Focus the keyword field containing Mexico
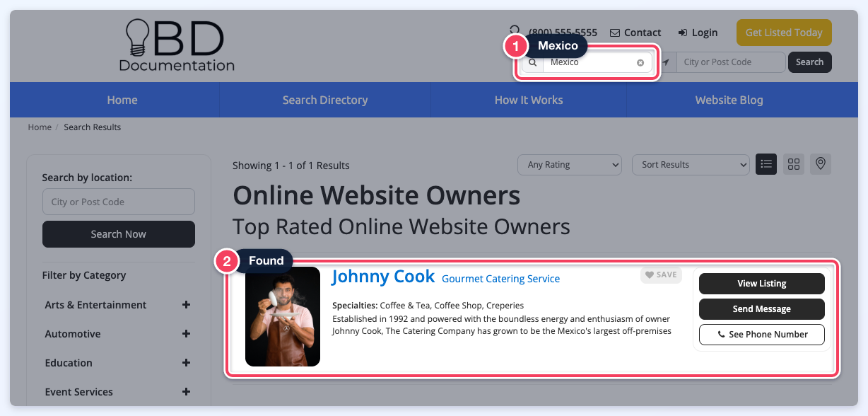Screen dimensions: 868x416 coord(597,62)
